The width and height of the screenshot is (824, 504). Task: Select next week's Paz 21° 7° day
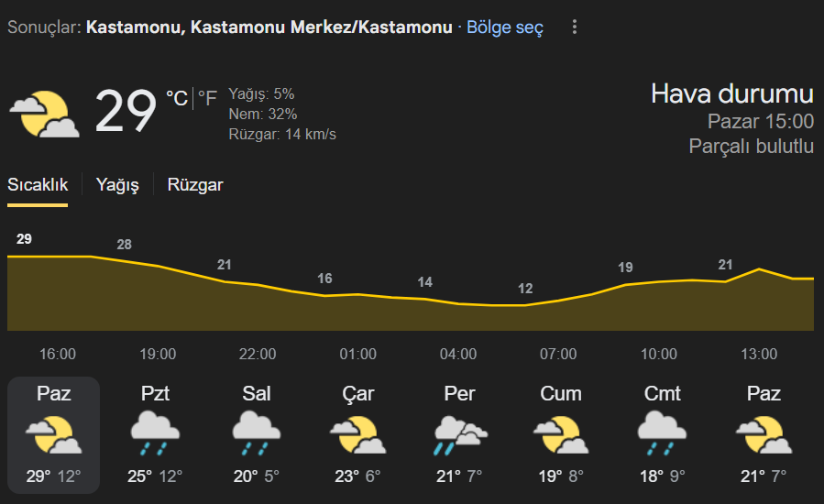[x=764, y=435]
